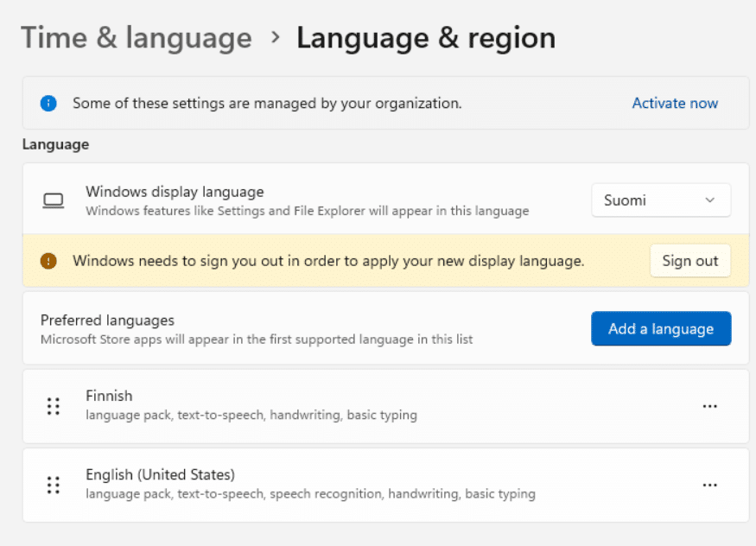Open the three-dot menu for Finnish
This screenshot has height=546, width=756.
point(709,406)
